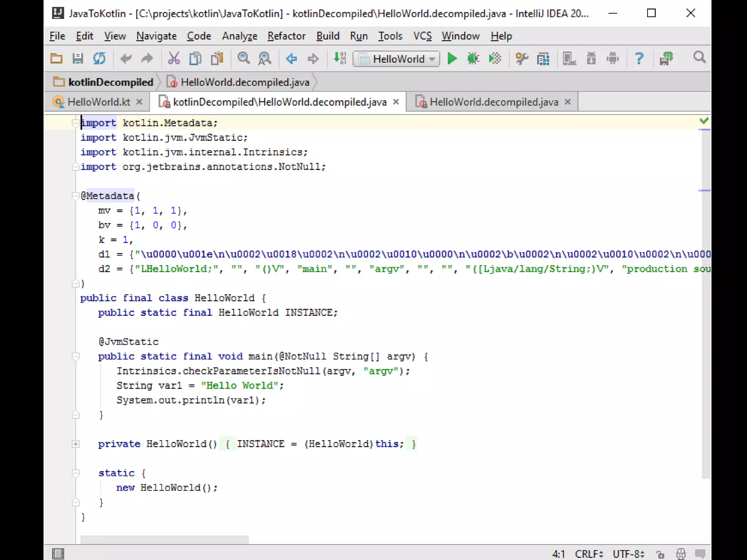Expand the folded private HelloWorld() constructor
Screen dimensions: 747x560
tap(76, 444)
